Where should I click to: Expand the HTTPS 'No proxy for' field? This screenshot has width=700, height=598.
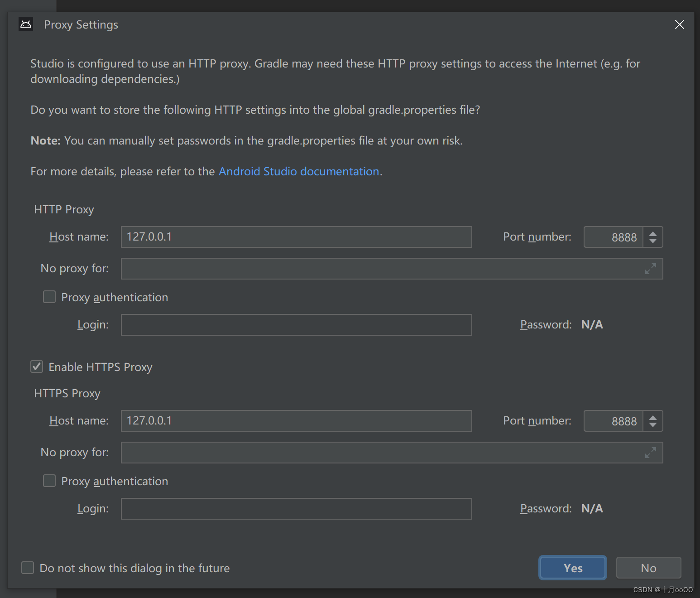(x=651, y=453)
